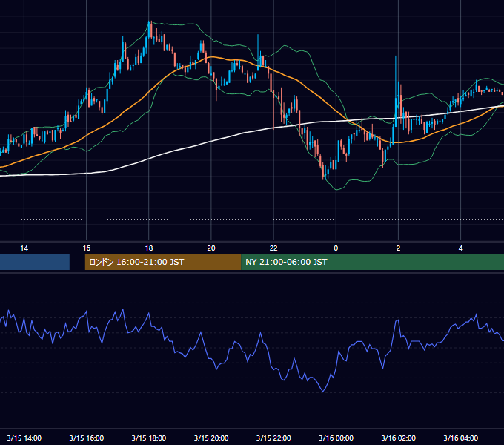Click the unlabeled blue session bar
Image resolution: width=504 pixels, height=445 pixels.
tap(35, 262)
